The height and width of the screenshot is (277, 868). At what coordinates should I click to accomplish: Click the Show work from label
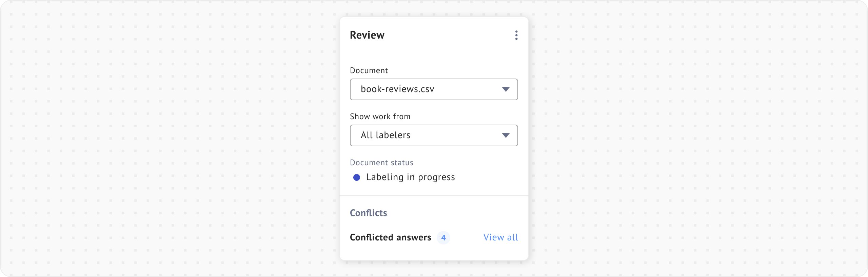pyautogui.click(x=380, y=116)
